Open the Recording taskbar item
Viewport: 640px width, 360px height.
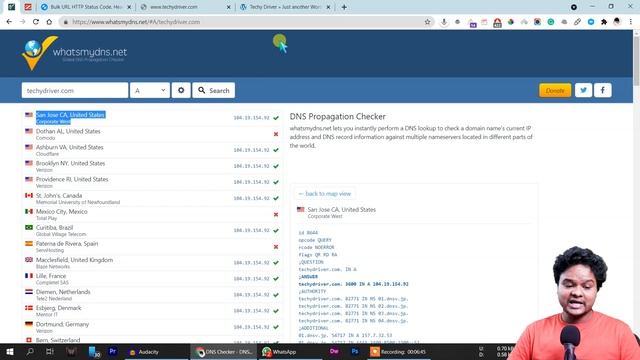(399, 351)
